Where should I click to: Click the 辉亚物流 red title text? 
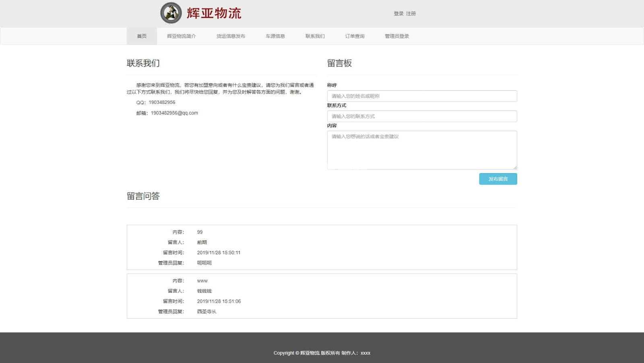[214, 13]
